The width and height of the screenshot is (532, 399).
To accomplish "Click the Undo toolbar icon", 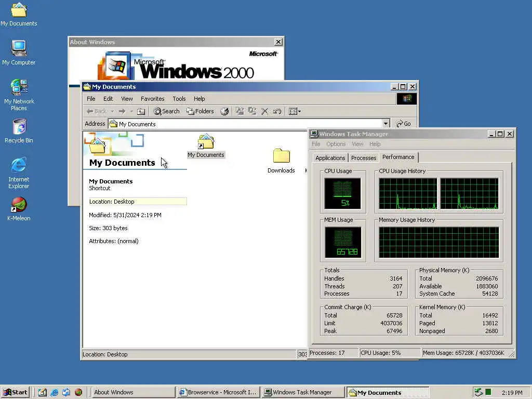I will (277, 111).
